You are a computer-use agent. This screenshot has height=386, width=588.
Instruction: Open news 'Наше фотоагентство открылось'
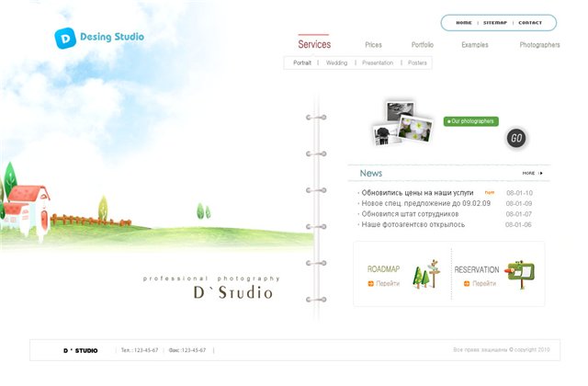(413, 224)
